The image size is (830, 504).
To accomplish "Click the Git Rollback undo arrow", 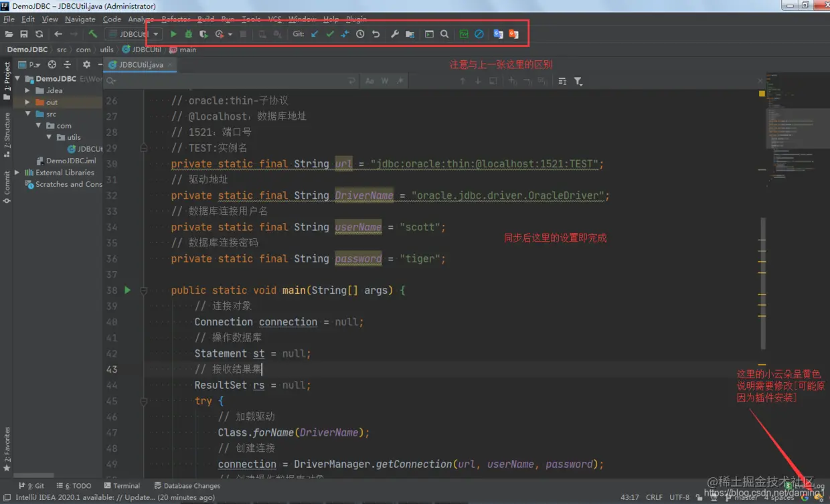I will click(376, 34).
